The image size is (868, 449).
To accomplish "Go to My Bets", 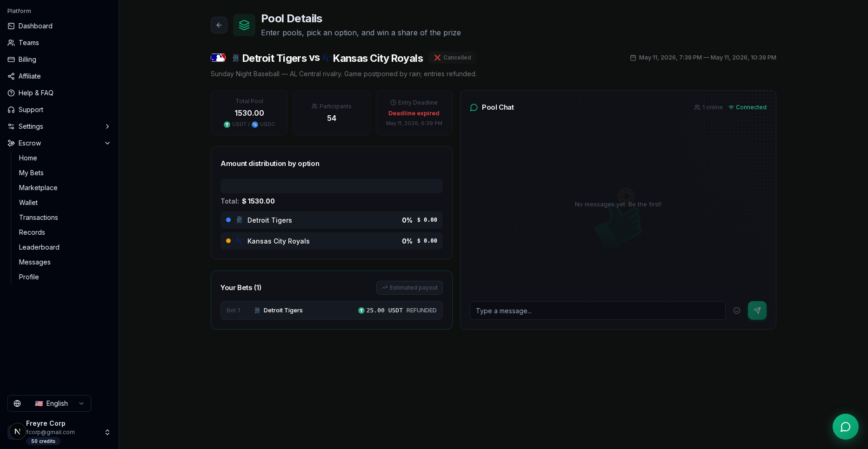I will pyautogui.click(x=31, y=173).
